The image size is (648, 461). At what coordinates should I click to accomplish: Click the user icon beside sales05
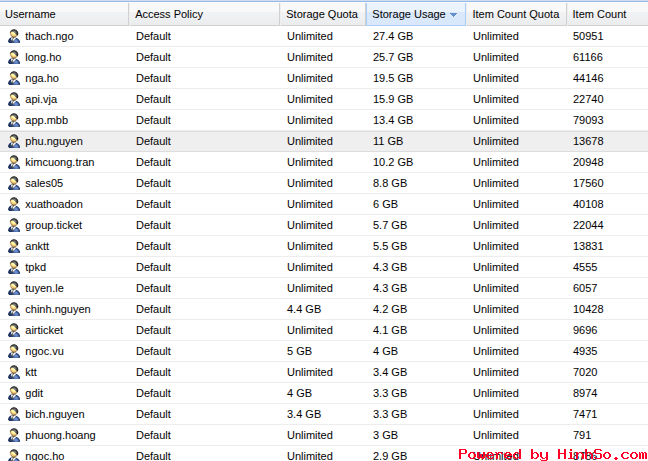point(14,183)
